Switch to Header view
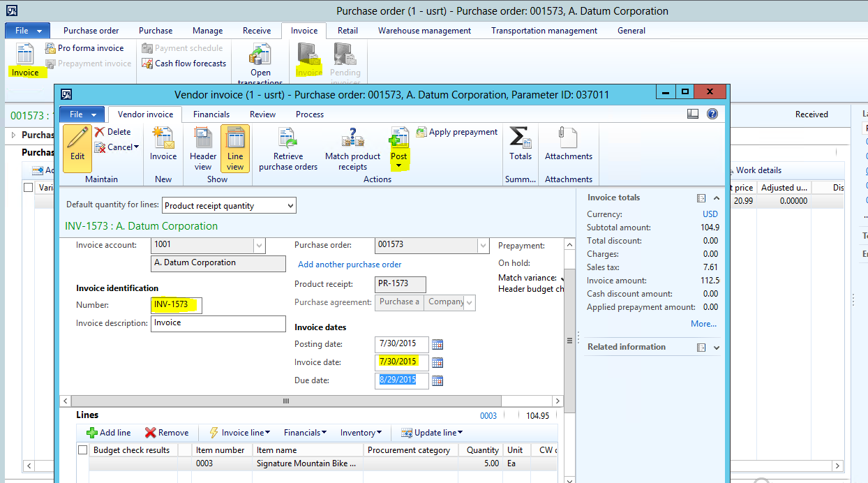Viewport: 868px width, 483px height. click(203, 149)
